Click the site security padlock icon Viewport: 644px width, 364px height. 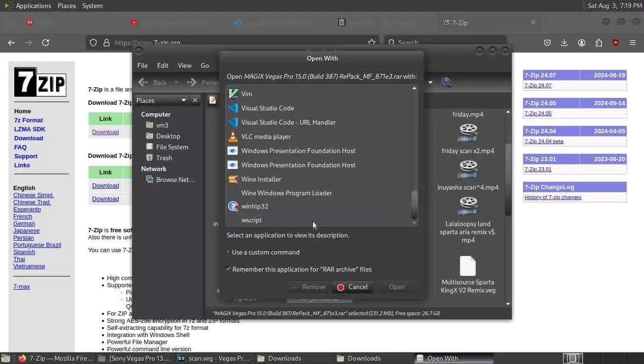106,43
